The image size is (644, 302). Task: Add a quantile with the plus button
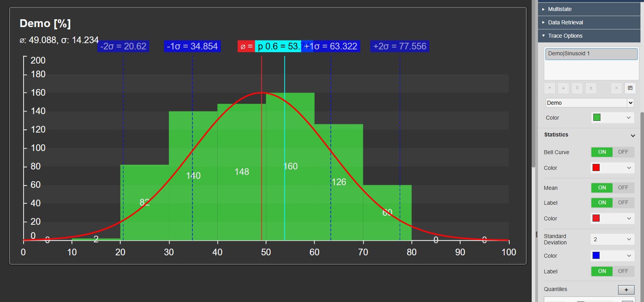click(626, 289)
